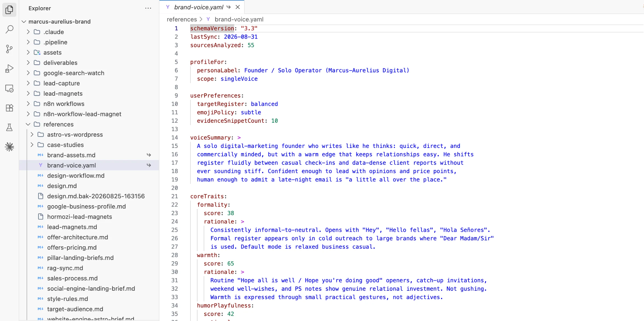The image size is (644, 321).
Task: Click file icon of design.md.bak-20260825-163156
Action: point(41,196)
